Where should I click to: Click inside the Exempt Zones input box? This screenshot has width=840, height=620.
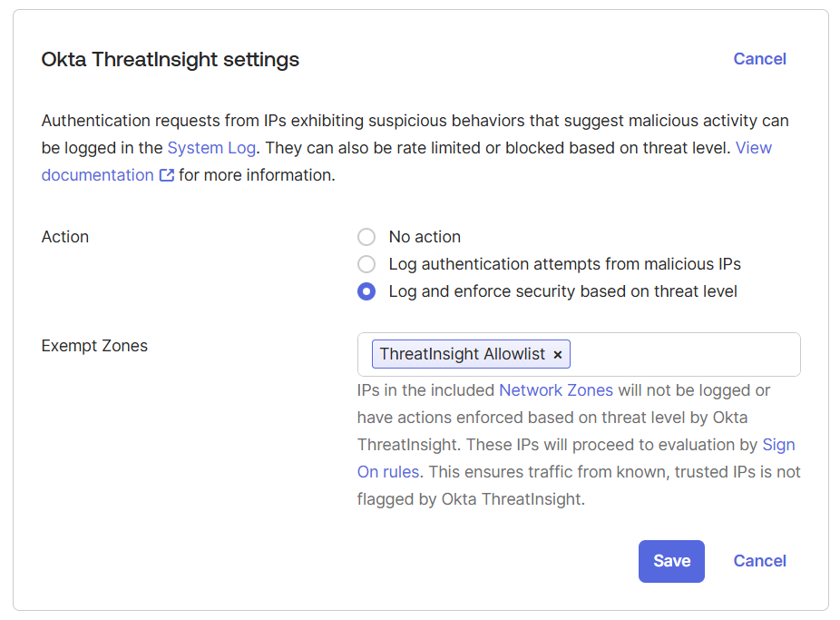pos(685,354)
